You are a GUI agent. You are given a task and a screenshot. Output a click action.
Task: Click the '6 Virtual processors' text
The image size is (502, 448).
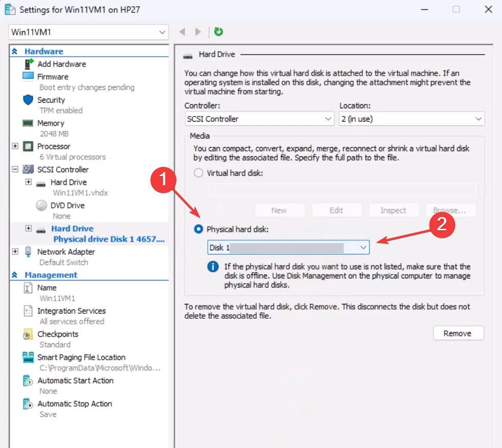tap(73, 157)
